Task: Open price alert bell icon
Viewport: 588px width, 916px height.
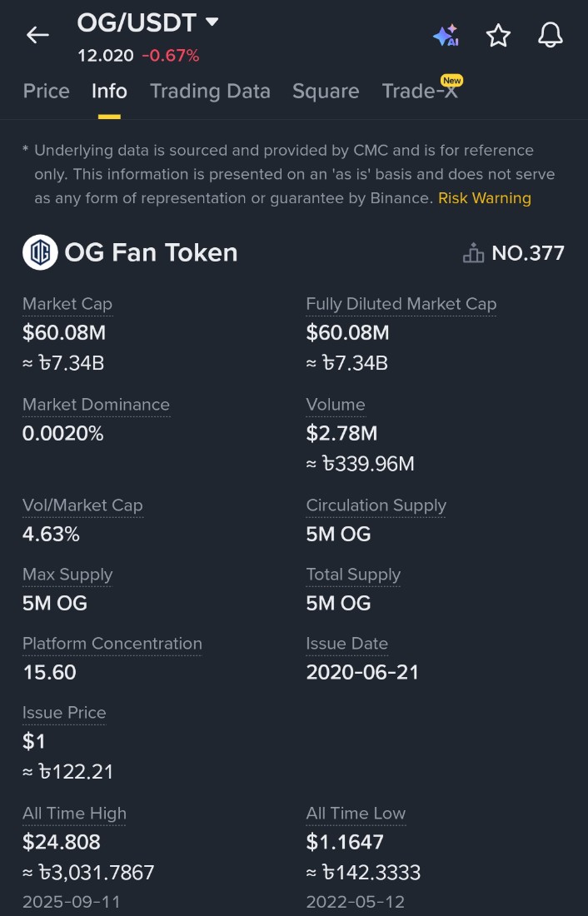Action: click(x=550, y=35)
